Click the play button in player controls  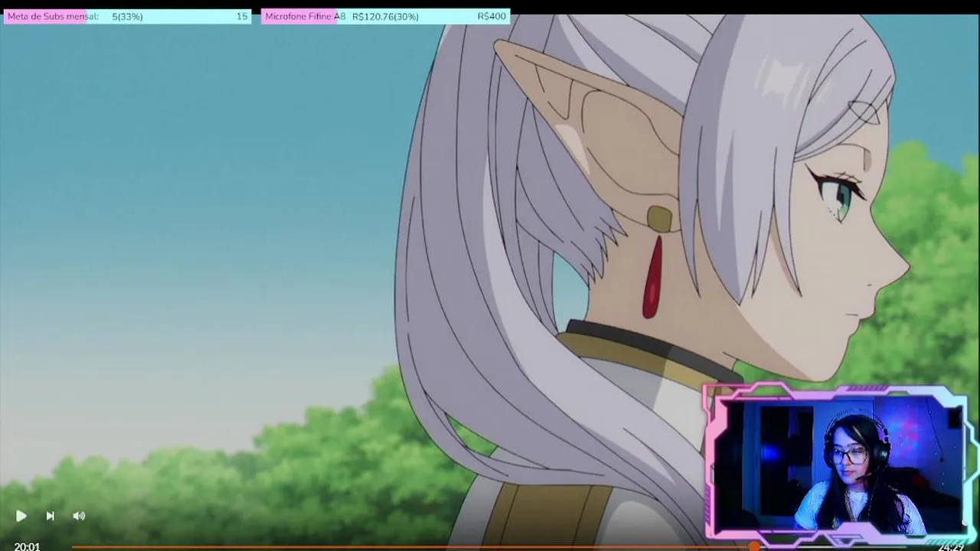click(x=21, y=516)
